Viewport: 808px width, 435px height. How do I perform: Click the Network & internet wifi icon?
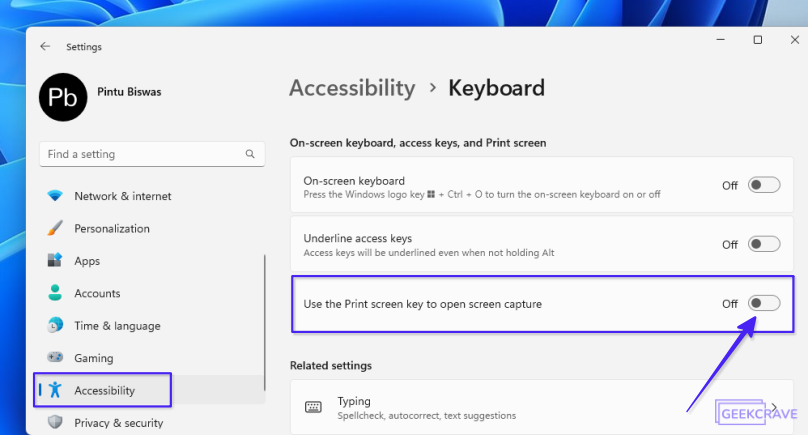pyautogui.click(x=55, y=196)
